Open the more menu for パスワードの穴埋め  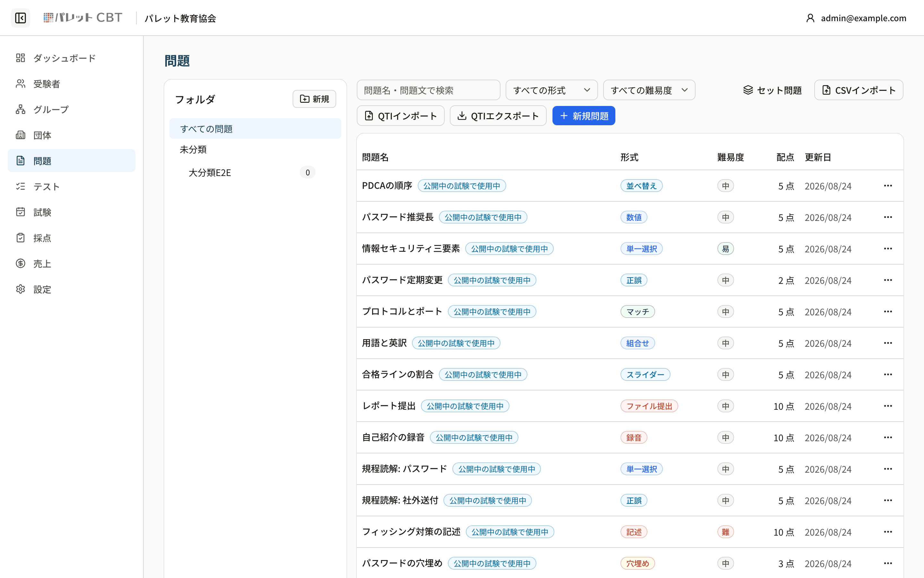888,563
